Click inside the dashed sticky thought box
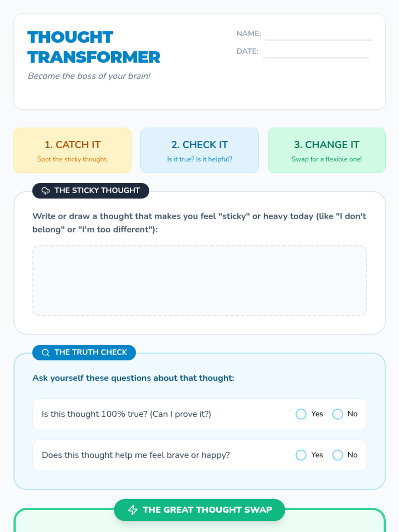 tap(199, 281)
